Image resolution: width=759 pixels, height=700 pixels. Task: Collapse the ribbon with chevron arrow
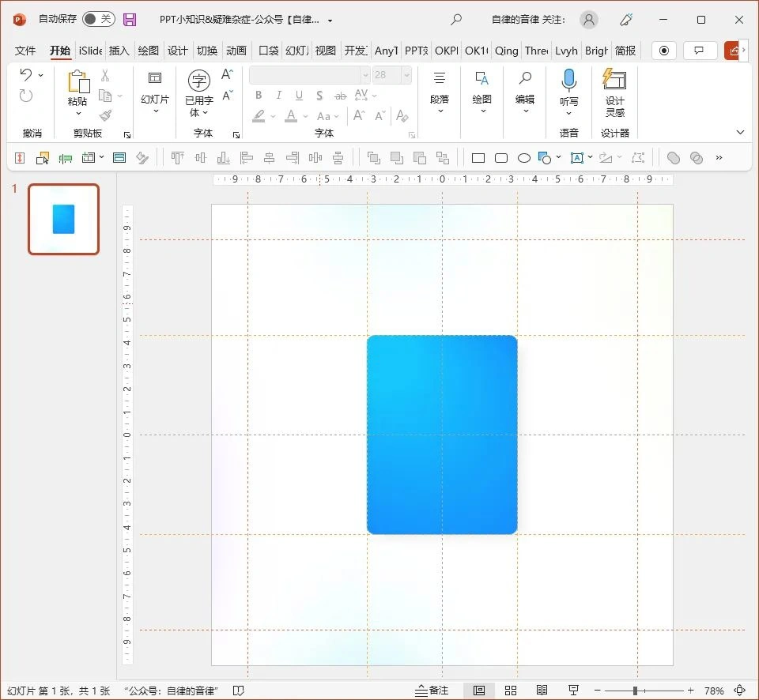740,132
